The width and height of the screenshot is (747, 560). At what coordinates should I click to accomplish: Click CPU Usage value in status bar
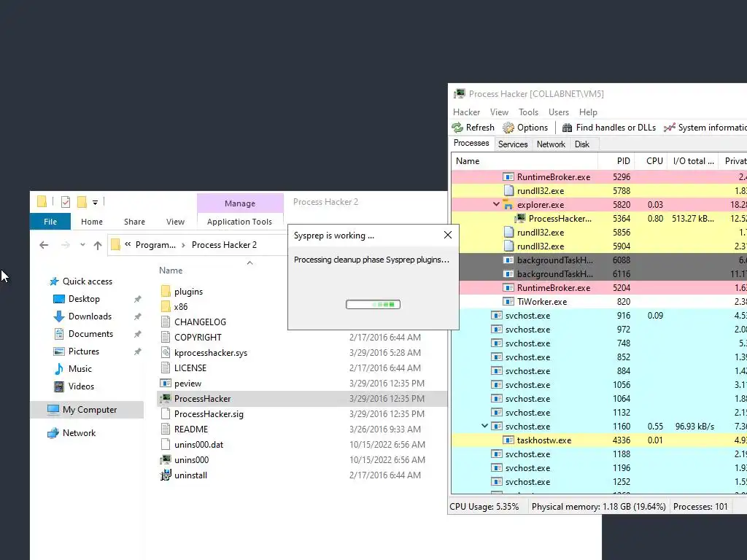coord(484,506)
